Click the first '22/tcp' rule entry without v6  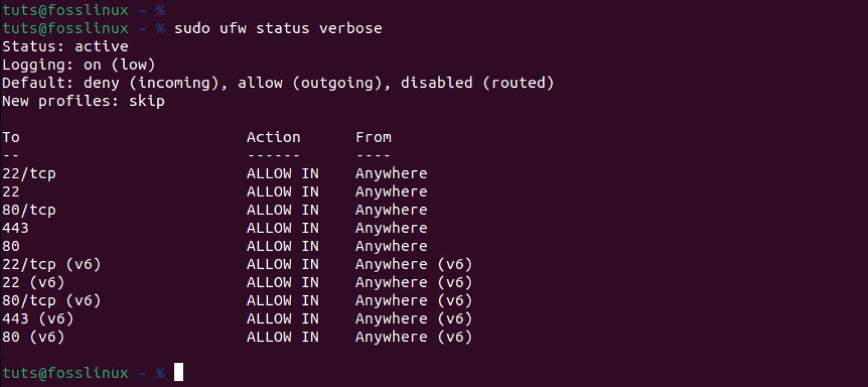click(29, 173)
